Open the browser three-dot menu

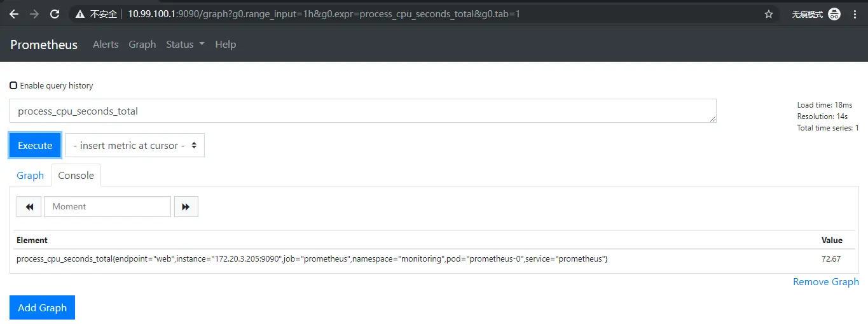[855, 14]
